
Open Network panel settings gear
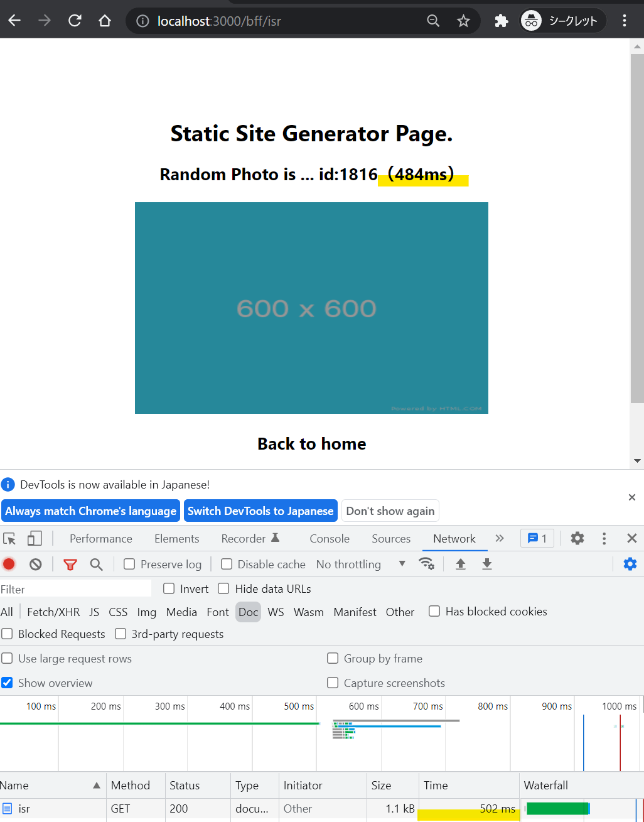[630, 564]
